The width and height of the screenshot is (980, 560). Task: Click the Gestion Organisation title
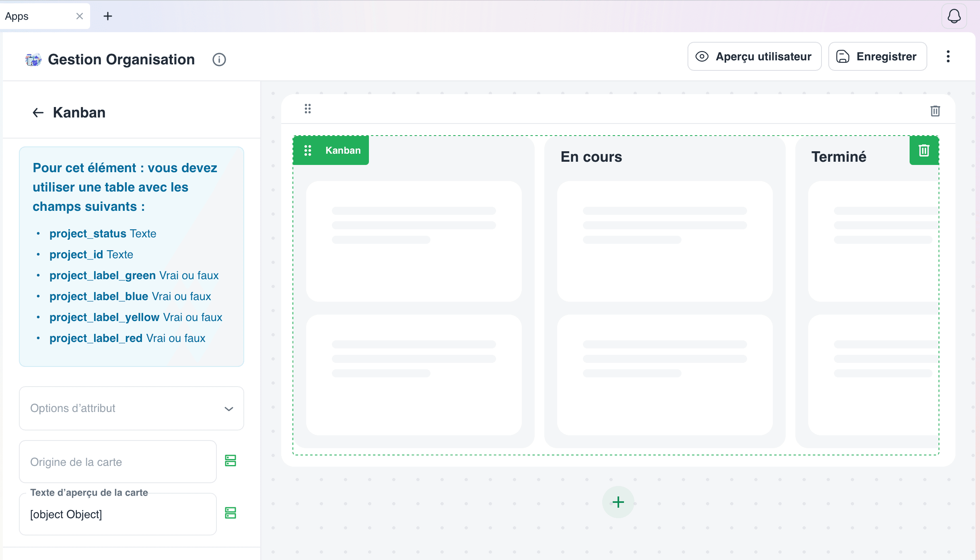121,60
